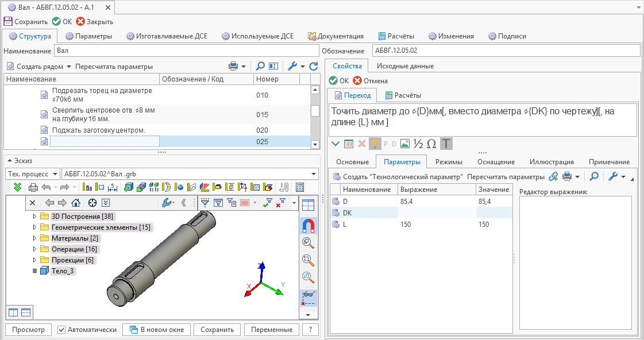Click Создать "Технологический параметр" button
644x340 pixels.
(x=398, y=176)
